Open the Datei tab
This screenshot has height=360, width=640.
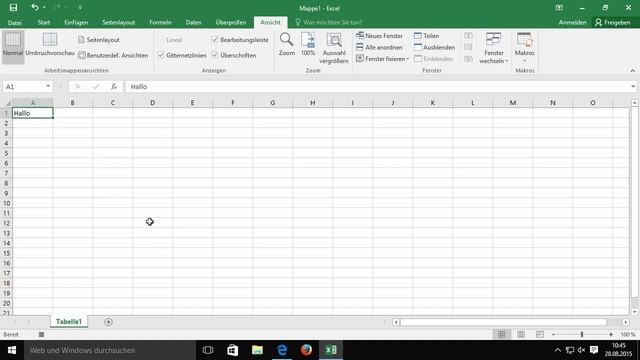tap(15, 22)
